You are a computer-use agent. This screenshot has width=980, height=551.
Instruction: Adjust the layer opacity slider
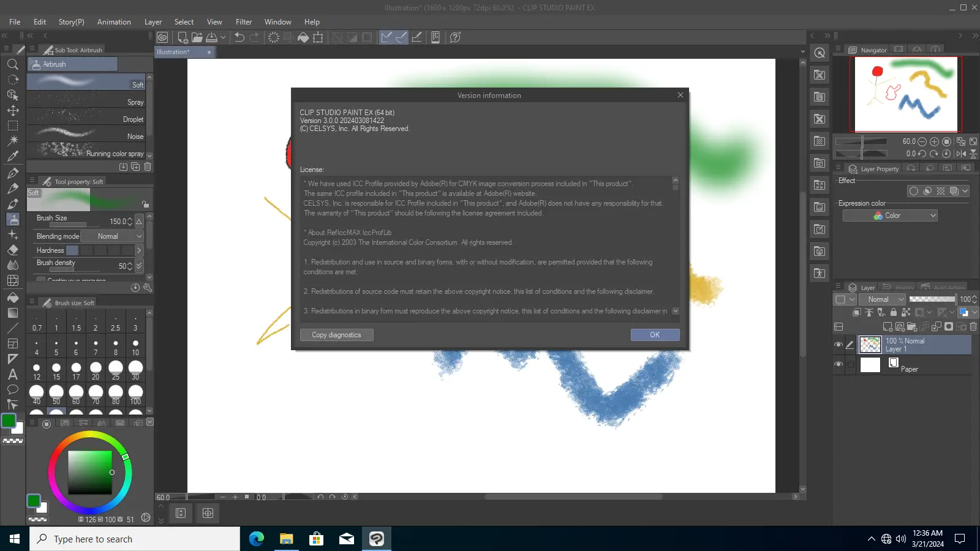pos(932,299)
